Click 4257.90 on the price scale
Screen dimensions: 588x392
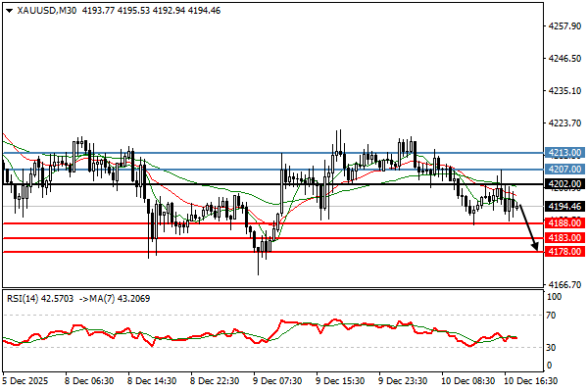pyautogui.click(x=563, y=25)
